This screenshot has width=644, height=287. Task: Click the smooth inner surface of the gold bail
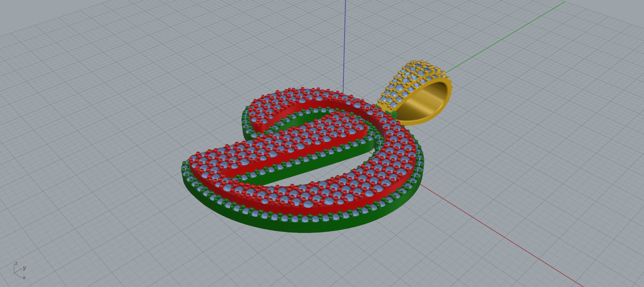[x=422, y=102]
